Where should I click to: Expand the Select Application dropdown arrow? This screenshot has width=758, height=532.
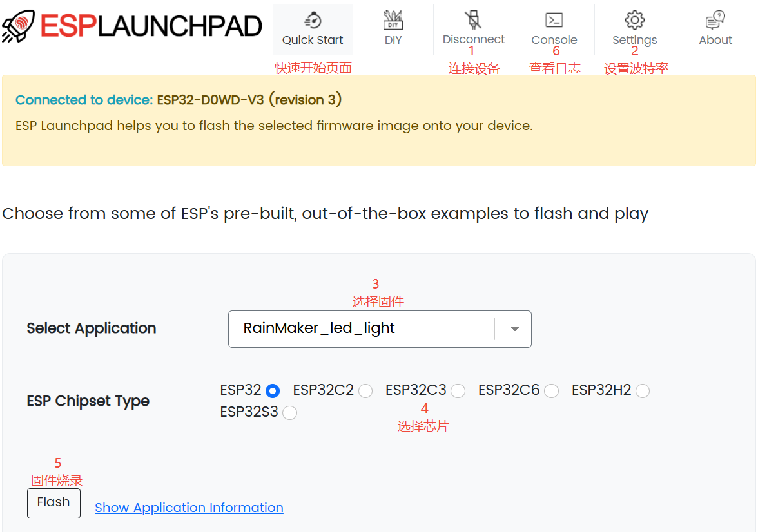point(514,329)
